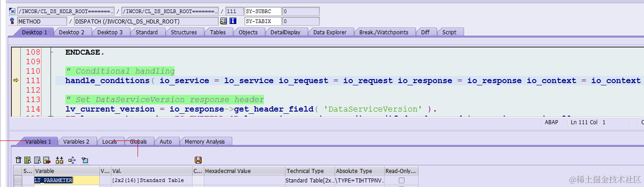Go to the Tables tab
This screenshot has height=187, width=644.
(218, 32)
